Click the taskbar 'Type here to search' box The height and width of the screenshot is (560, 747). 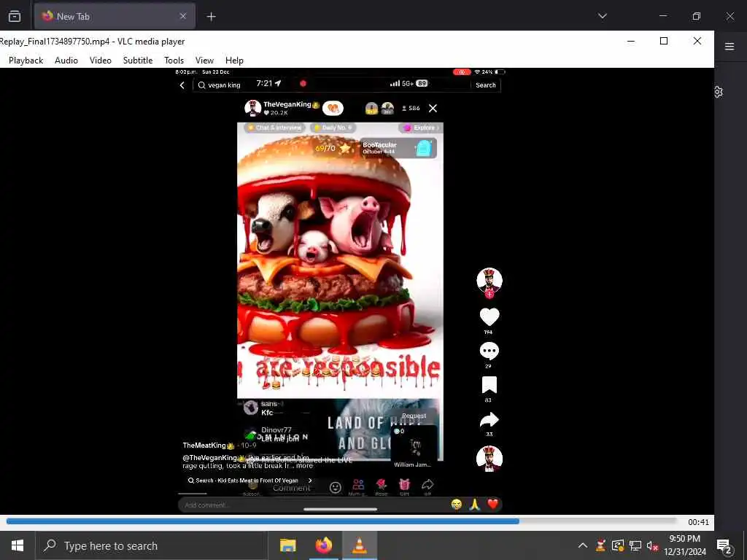[152, 545]
